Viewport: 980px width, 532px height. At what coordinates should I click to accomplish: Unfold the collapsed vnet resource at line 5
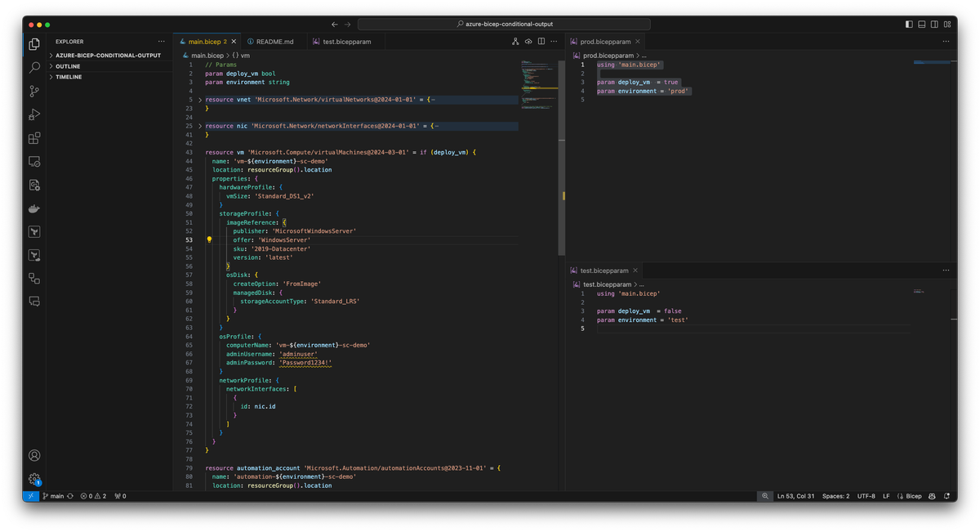200,100
